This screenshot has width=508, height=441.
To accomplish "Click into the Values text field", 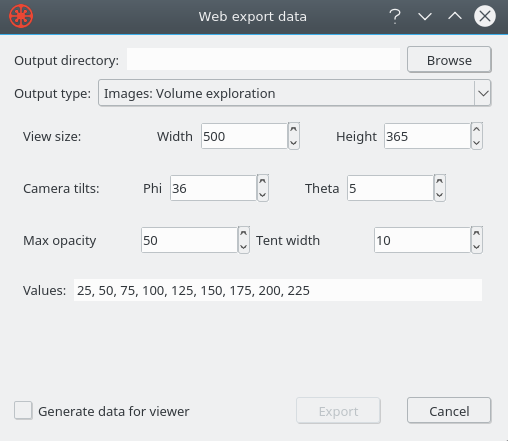I will tap(278, 290).
